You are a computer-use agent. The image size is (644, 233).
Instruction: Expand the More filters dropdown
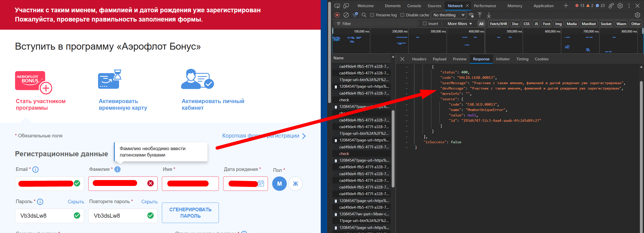click(x=460, y=24)
